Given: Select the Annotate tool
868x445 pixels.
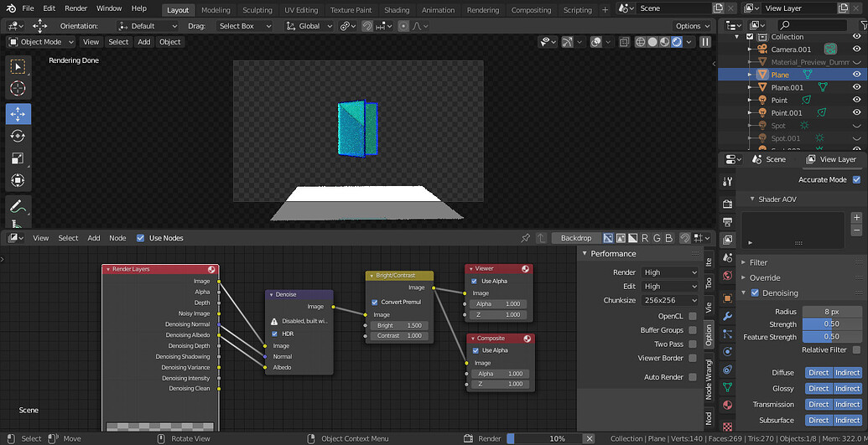Looking at the screenshot, I should (x=18, y=206).
